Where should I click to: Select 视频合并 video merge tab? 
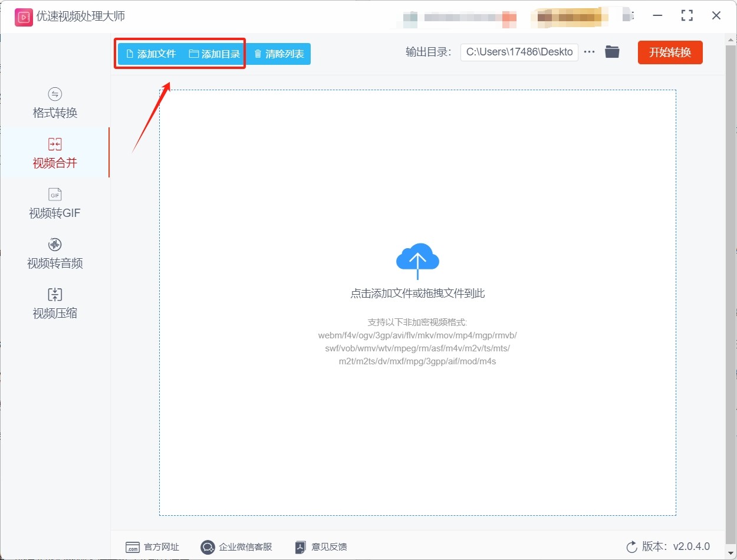point(55,154)
